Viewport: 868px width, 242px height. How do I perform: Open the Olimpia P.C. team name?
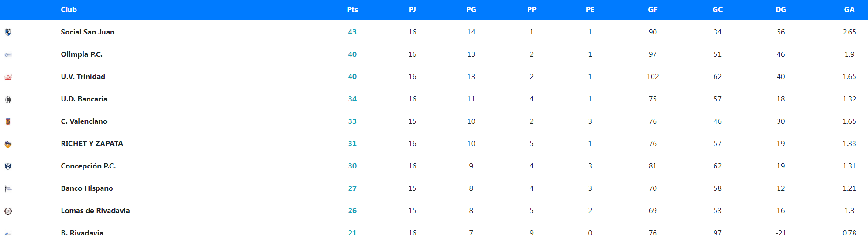point(82,54)
